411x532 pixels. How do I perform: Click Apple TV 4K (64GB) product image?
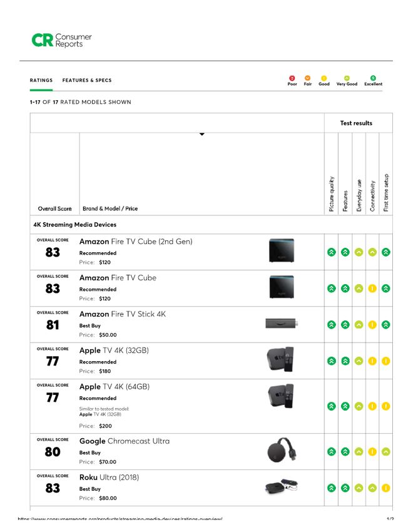pyautogui.click(x=280, y=396)
